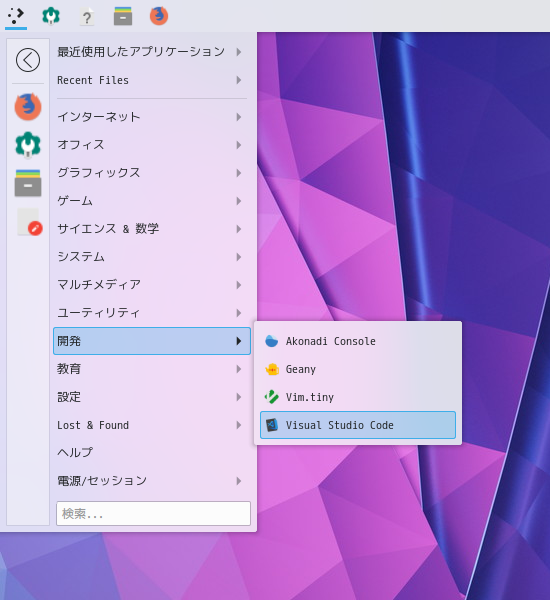
Task: Open Firefox from menu favorites sidebar
Action: pos(28,106)
